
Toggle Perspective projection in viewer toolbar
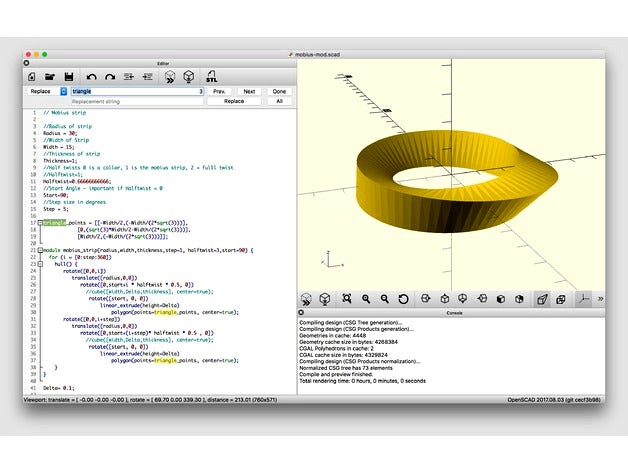[x=542, y=299]
